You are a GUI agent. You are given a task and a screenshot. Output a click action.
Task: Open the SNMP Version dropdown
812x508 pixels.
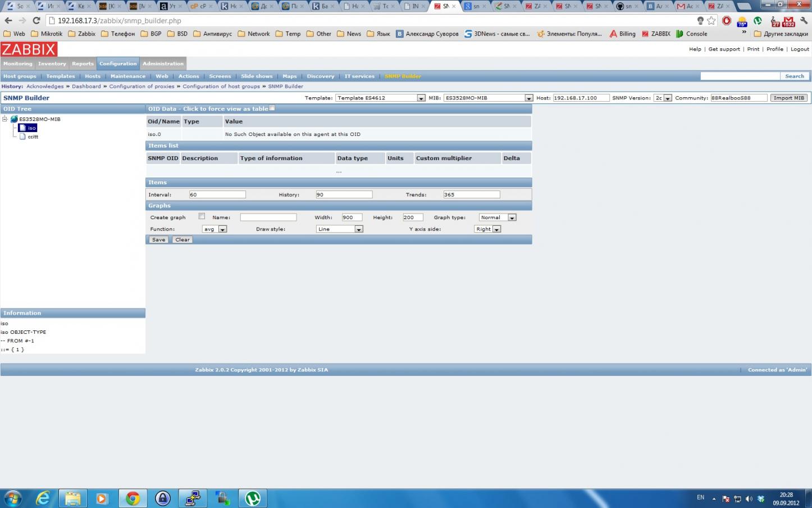[x=663, y=98]
